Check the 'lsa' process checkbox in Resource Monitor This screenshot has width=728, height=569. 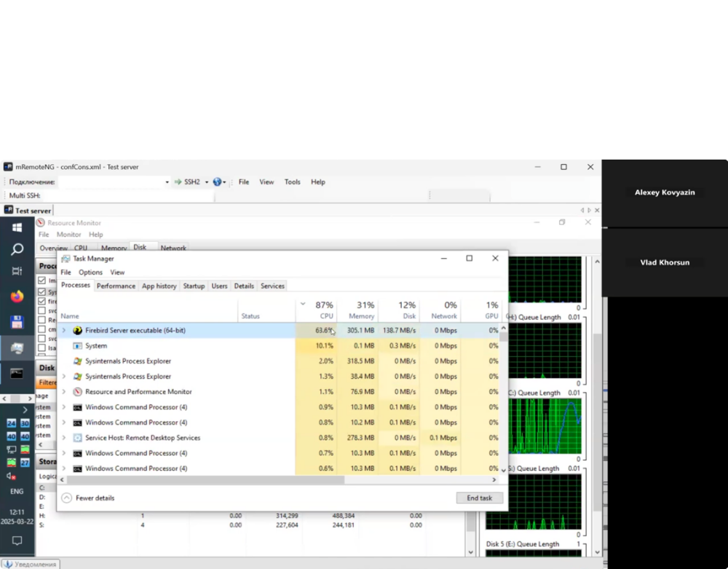(41, 348)
